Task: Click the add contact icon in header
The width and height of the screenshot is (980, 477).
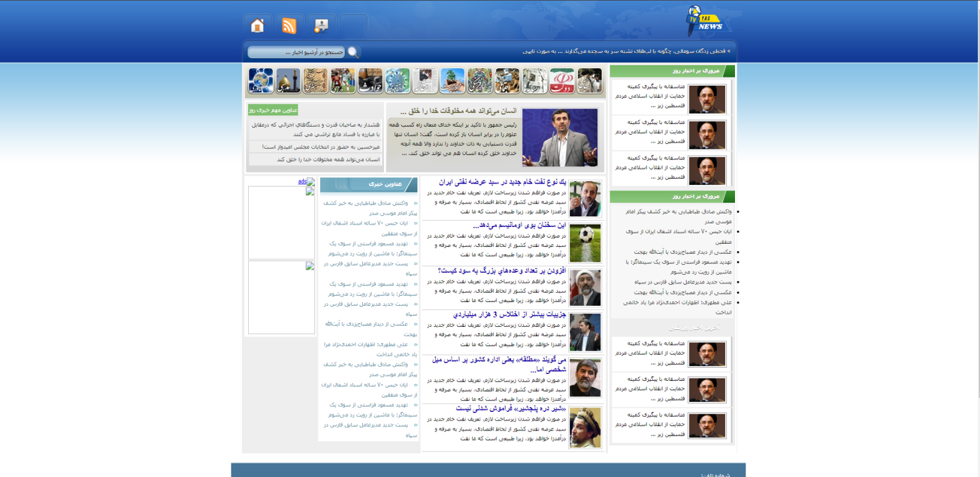Action: pyautogui.click(x=321, y=25)
